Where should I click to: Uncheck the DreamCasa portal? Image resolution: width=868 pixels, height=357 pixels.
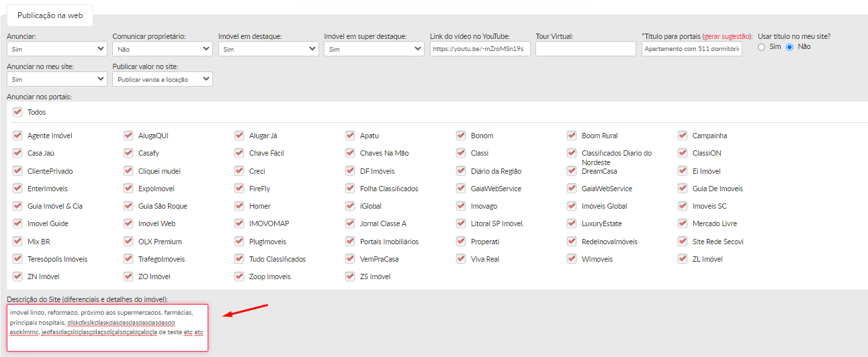tap(572, 171)
